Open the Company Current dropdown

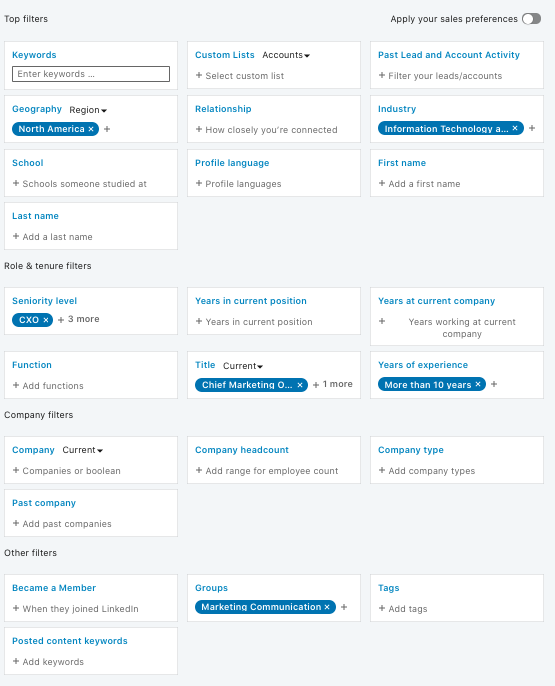(x=82, y=450)
